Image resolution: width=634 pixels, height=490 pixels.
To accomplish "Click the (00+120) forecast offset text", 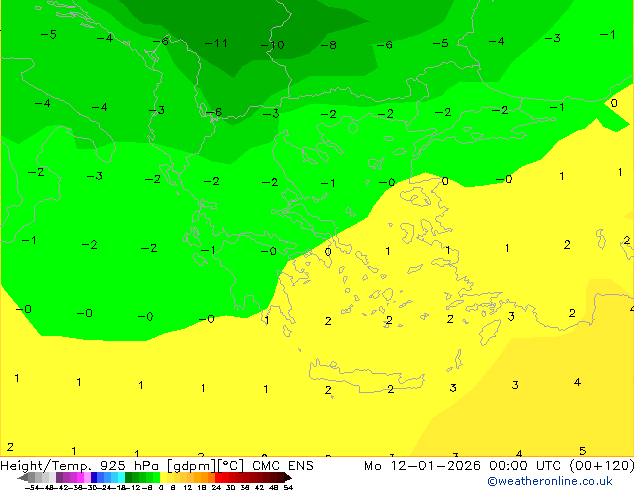I will click(602, 466).
